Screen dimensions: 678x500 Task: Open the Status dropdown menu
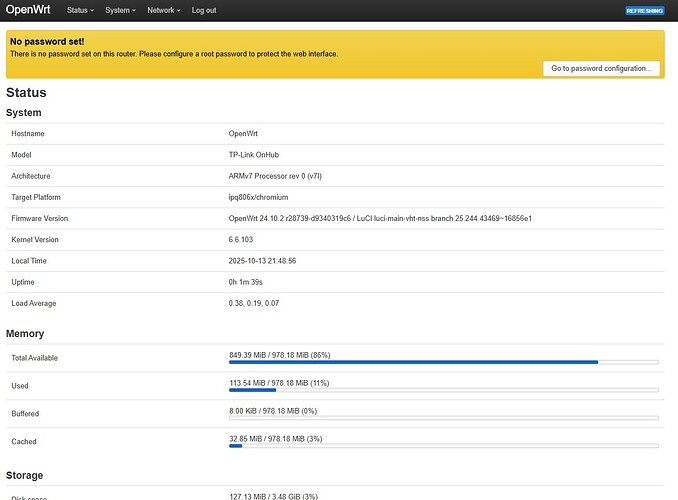(80, 10)
